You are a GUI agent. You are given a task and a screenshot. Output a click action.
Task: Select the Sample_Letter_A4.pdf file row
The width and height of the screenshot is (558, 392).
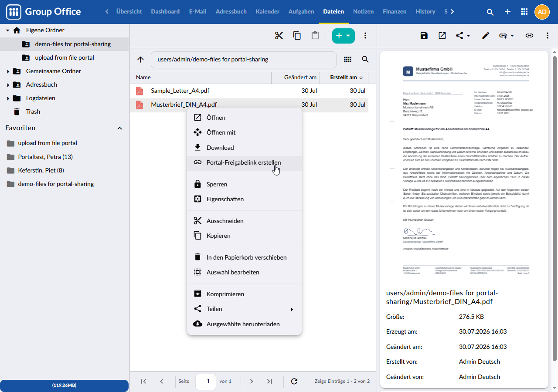tap(249, 91)
